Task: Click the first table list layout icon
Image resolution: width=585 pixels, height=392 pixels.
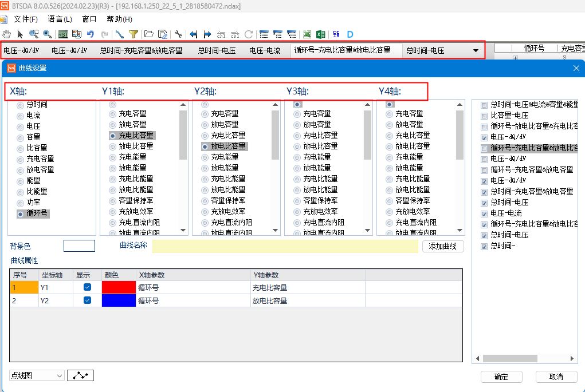Action: click(x=264, y=34)
